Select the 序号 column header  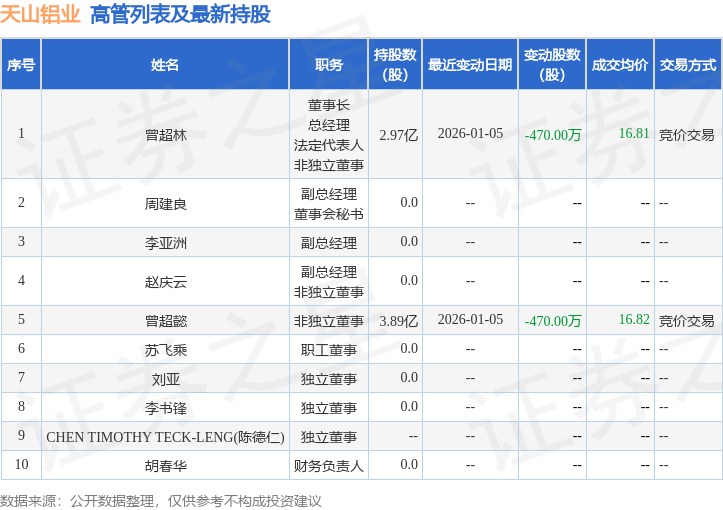pyautogui.click(x=21, y=65)
